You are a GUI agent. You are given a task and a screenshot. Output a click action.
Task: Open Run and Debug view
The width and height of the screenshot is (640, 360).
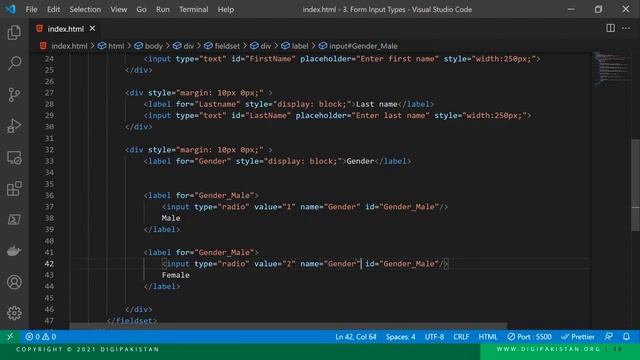pyautogui.click(x=14, y=126)
